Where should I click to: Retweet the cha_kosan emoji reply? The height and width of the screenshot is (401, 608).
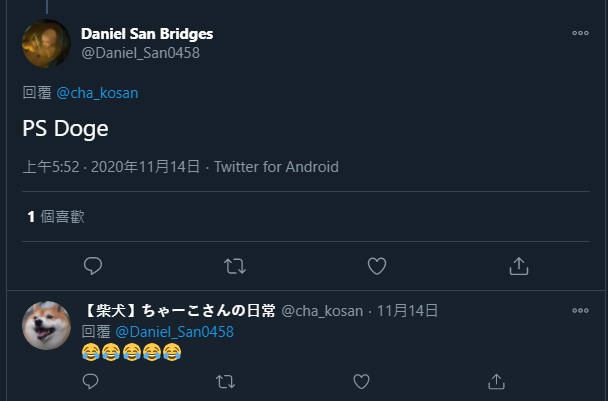pyautogui.click(x=226, y=381)
